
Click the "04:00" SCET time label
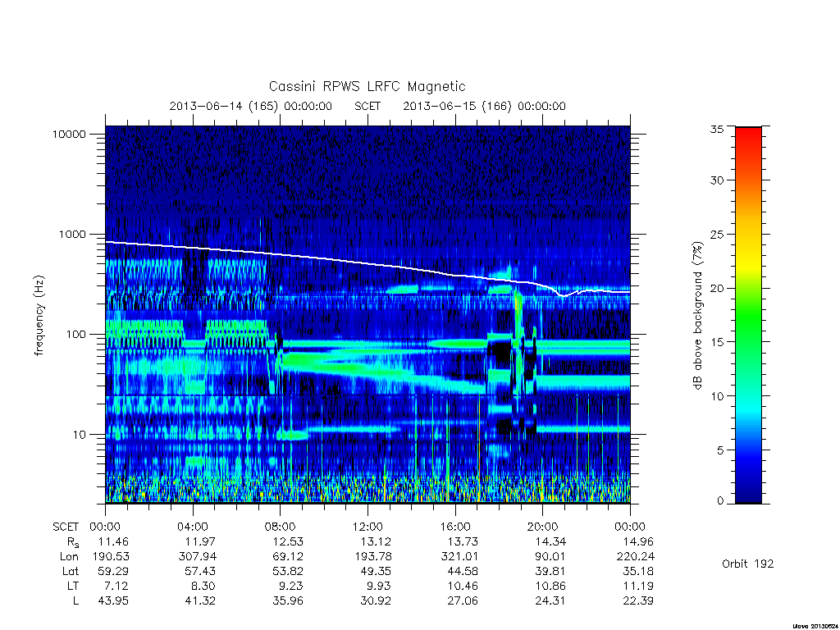[193, 527]
